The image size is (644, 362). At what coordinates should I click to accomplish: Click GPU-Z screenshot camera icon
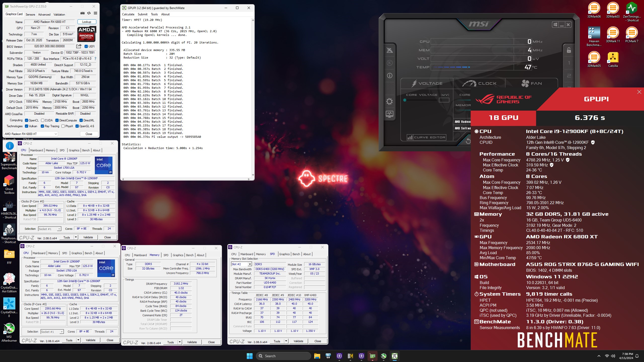point(82,13)
